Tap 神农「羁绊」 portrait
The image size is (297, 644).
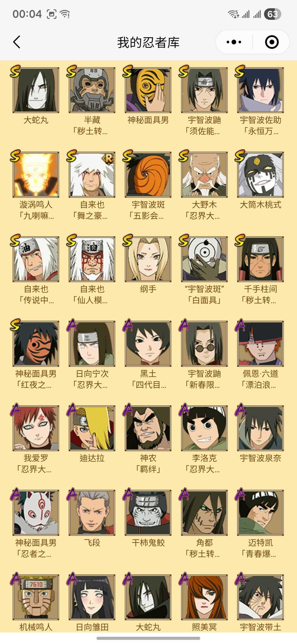pos(148,428)
